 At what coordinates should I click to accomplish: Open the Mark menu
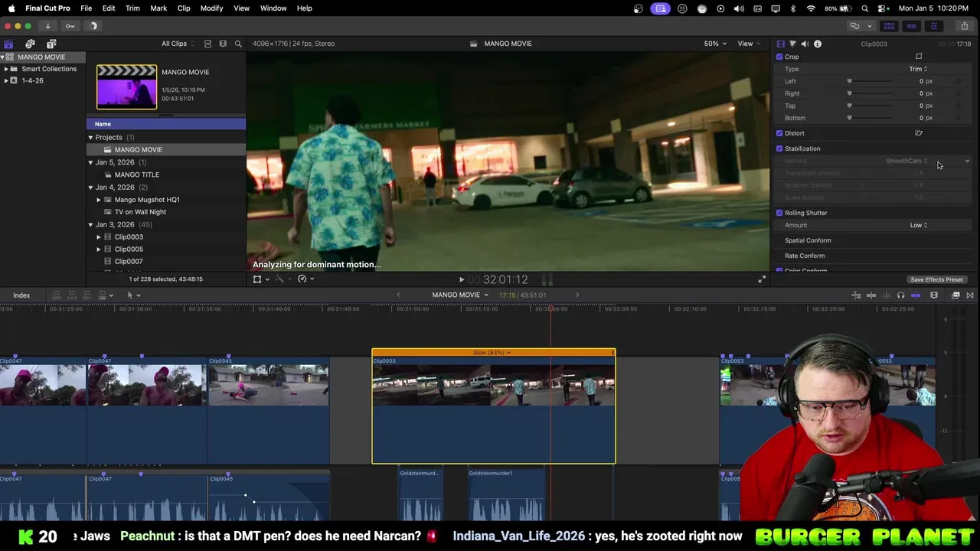(158, 8)
